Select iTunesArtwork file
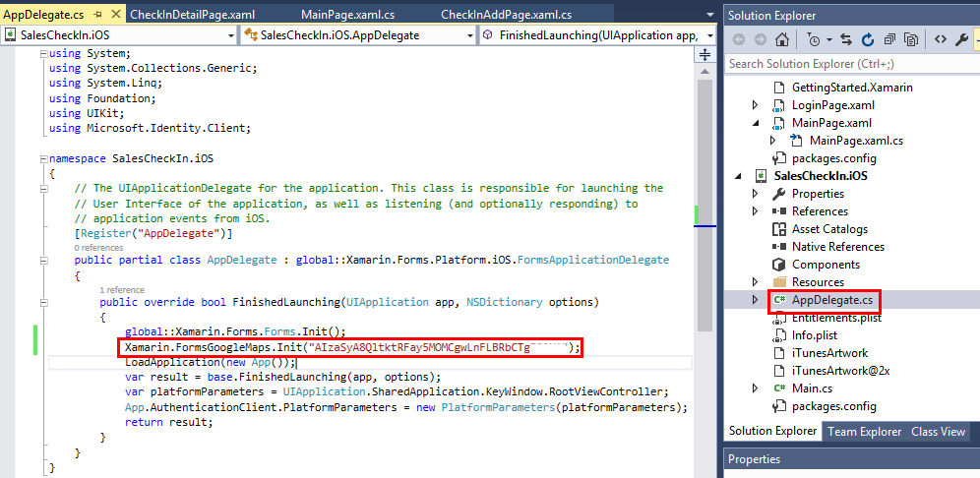This screenshot has width=980, height=478. [x=829, y=352]
